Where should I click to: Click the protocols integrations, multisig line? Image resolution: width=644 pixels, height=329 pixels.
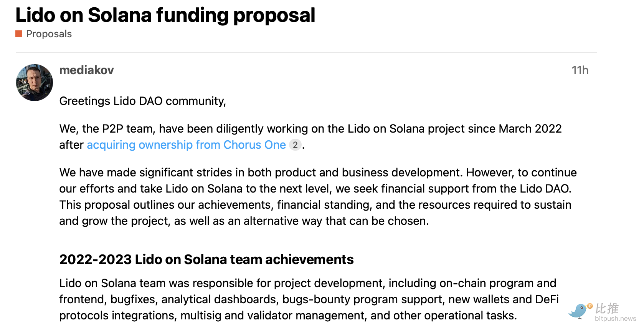point(288,316)
